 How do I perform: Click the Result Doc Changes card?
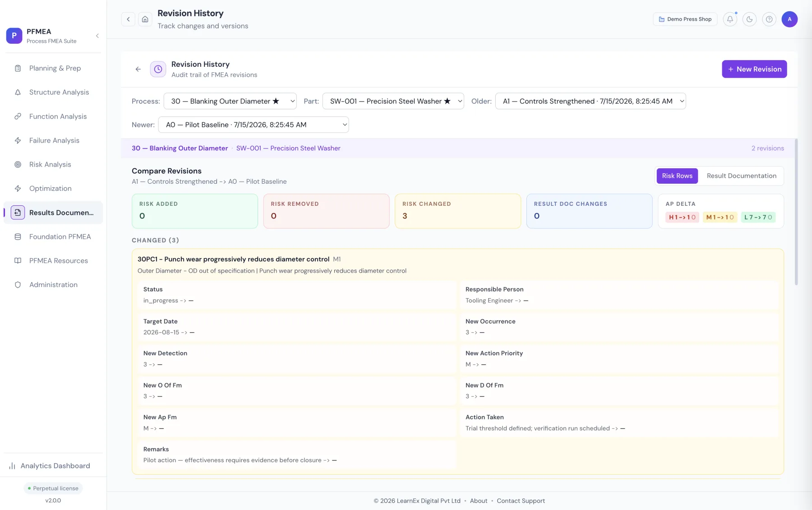pyautogui.click(x=589, y=211)
